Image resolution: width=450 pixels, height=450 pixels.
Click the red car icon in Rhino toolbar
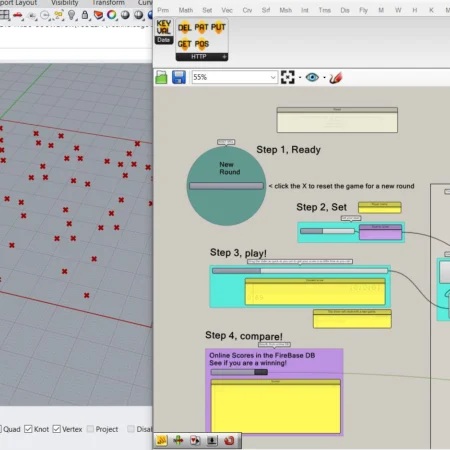tap(18, 15)
